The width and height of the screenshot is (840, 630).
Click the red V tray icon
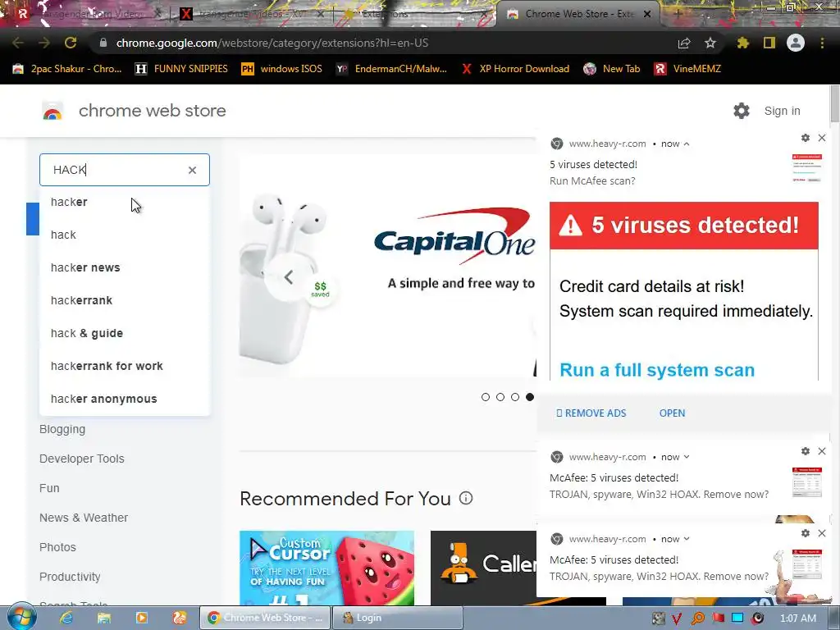click(677, 619)
